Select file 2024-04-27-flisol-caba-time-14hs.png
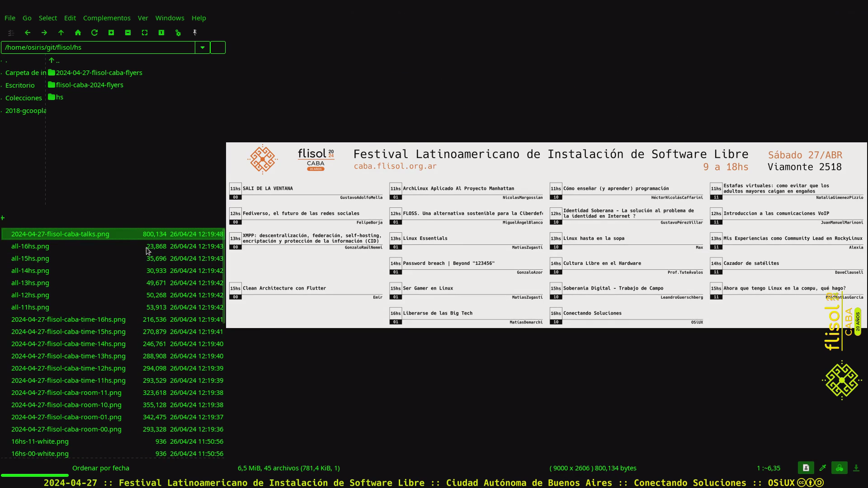 pos(113,344)
